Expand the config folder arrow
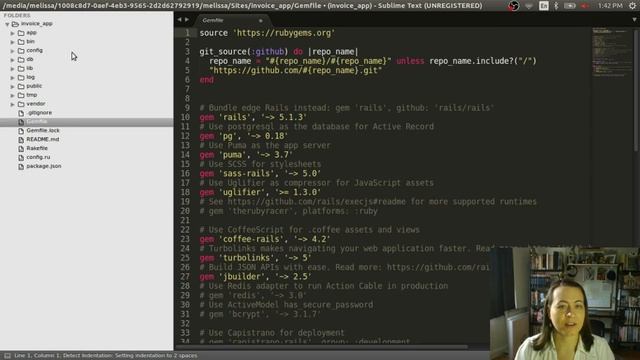 (13, 51)
